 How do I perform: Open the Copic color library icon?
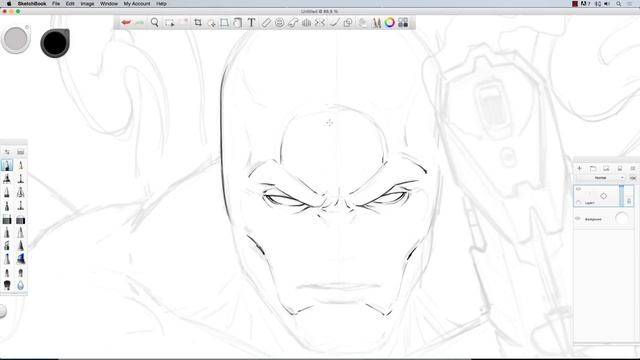(403, 22)
